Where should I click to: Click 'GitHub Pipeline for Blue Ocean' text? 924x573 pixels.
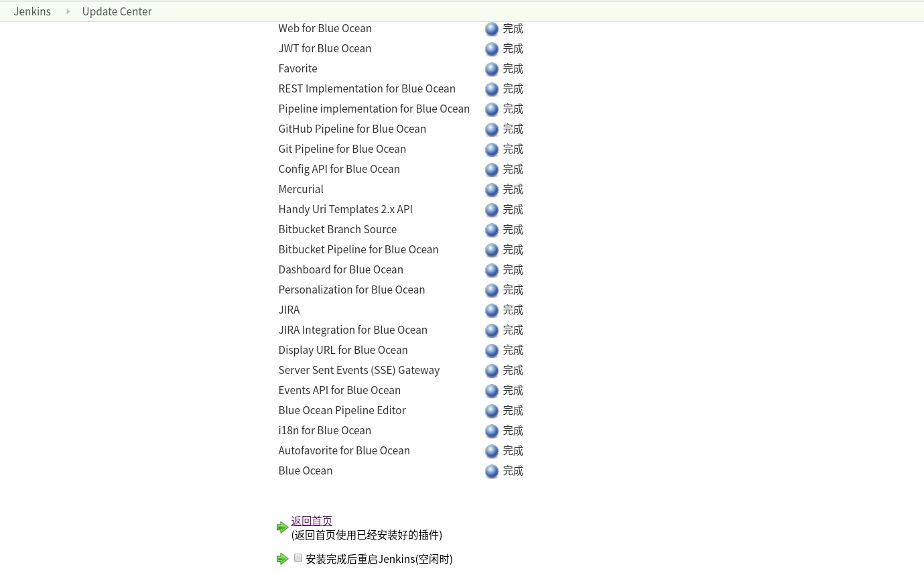pyautogui.click(x=352, y=129)
